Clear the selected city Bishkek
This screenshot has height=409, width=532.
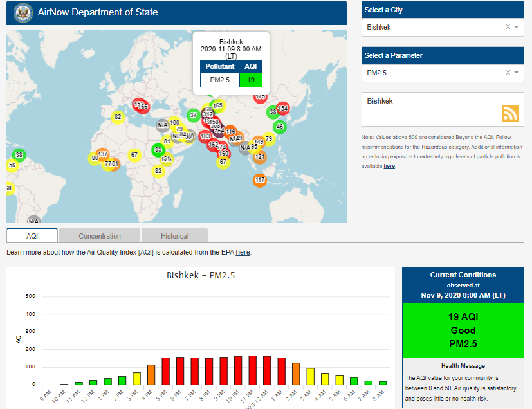(508, 27)
